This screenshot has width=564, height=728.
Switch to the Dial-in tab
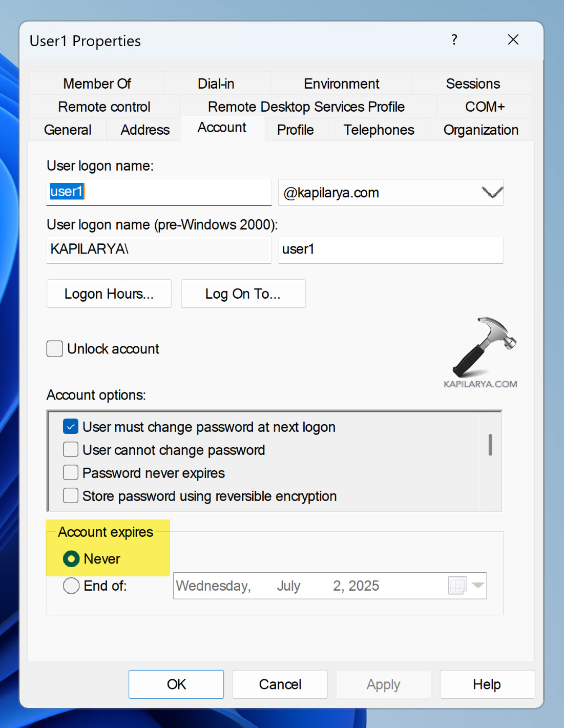point(216,84)
